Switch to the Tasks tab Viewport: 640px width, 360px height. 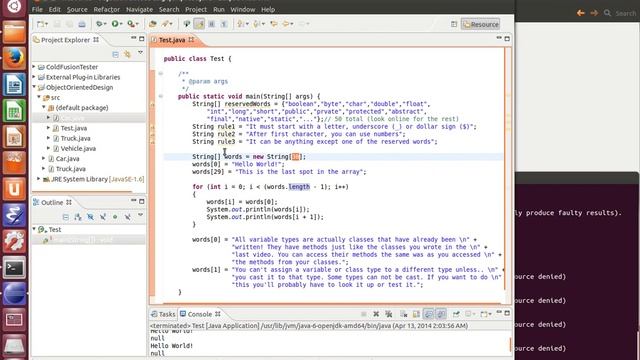(x=163, y=314)
